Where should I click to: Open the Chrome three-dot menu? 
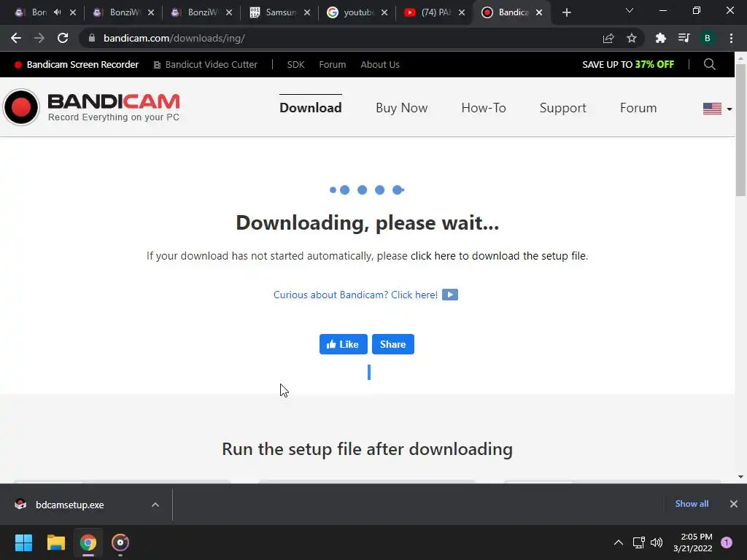pos(731,38)
